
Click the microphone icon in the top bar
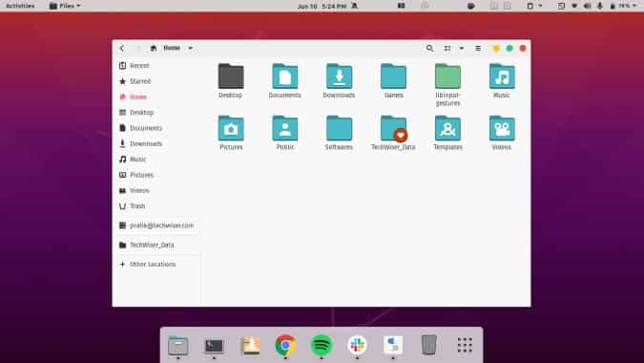pyautogui.click(x=600, y=6)
